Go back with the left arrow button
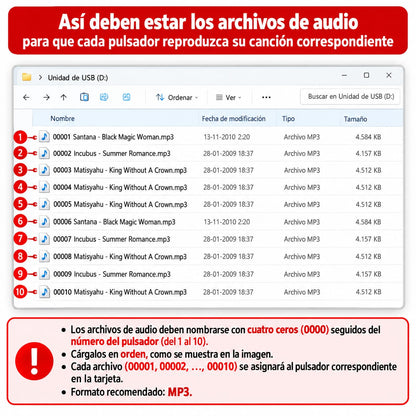The image size is (416, 416). pos(26,97)
